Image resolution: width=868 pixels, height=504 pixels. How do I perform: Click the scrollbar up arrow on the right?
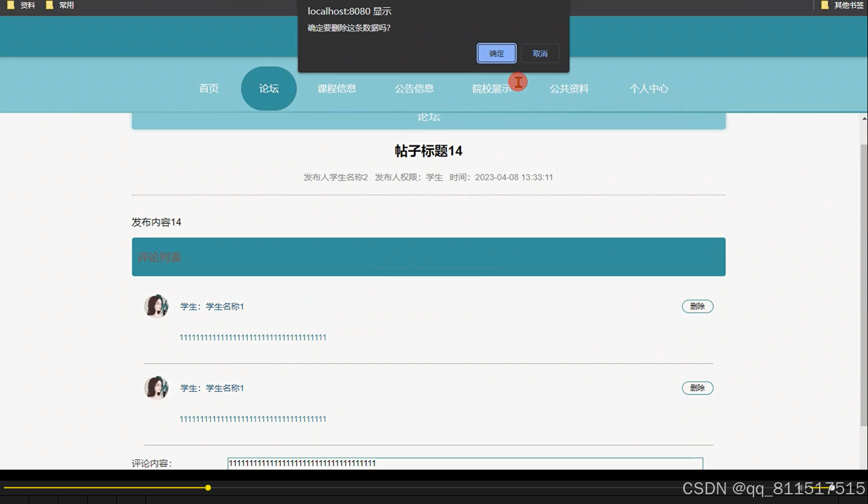point(863,117)
